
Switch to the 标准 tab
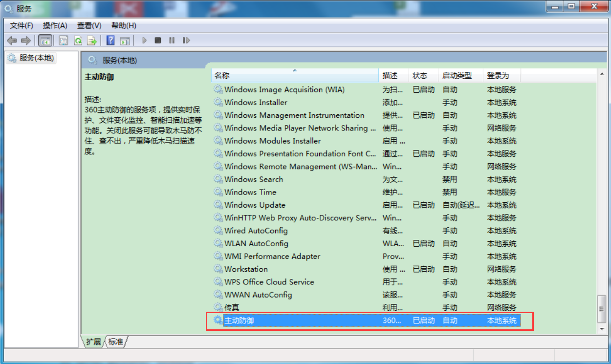coord(116,342)
